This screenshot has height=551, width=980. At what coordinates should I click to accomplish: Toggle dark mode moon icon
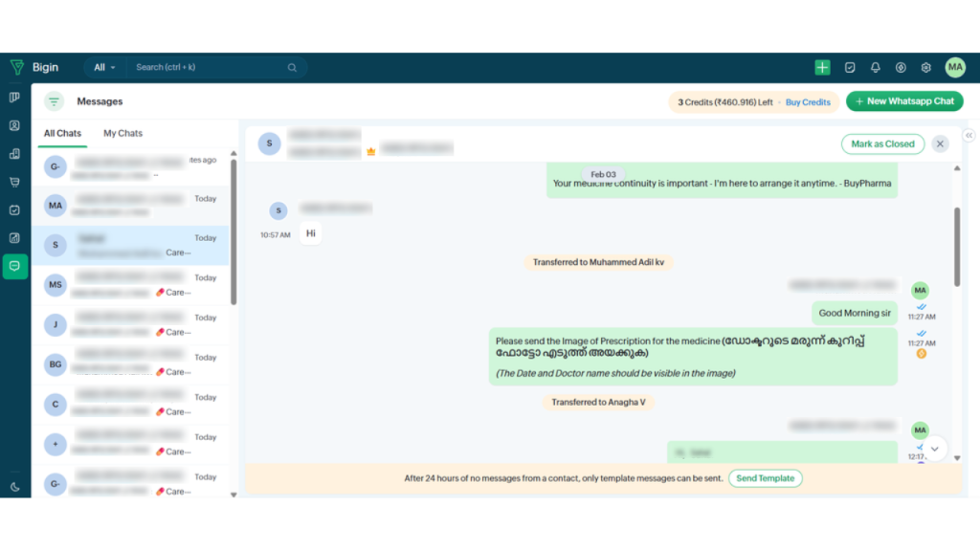coord(14,487)
